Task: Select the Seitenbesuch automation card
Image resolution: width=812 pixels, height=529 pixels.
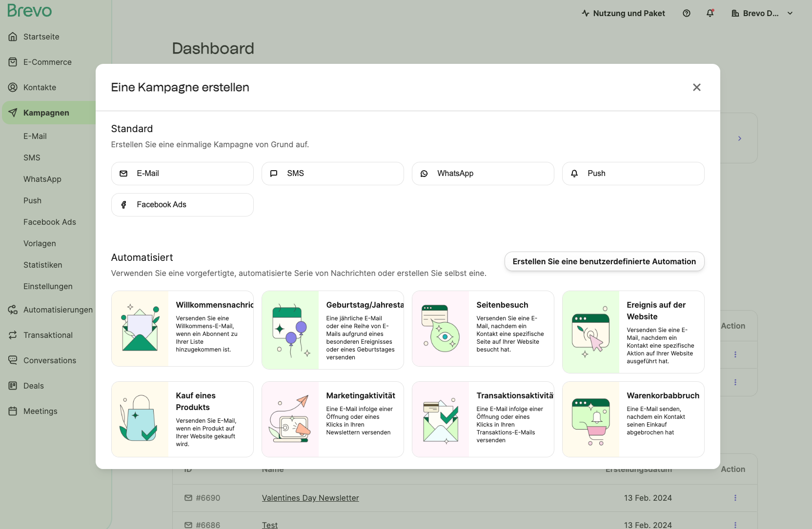Action: (x=483, y=329)
